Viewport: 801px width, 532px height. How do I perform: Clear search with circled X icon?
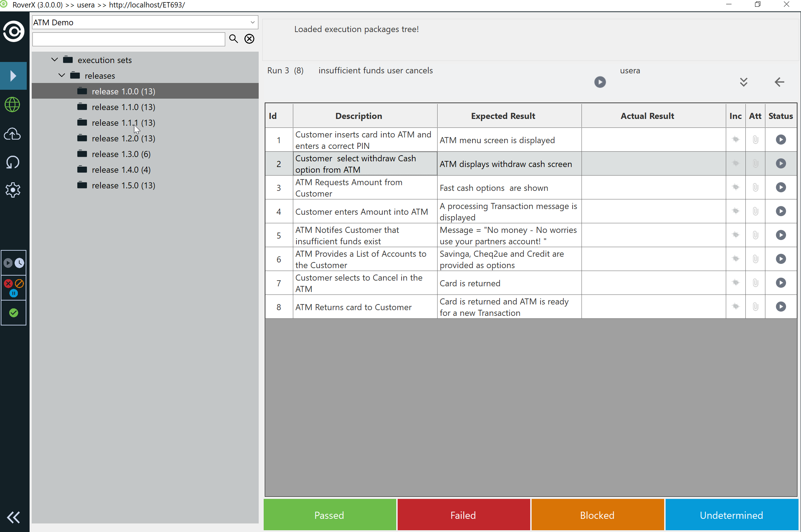(249, 39)
